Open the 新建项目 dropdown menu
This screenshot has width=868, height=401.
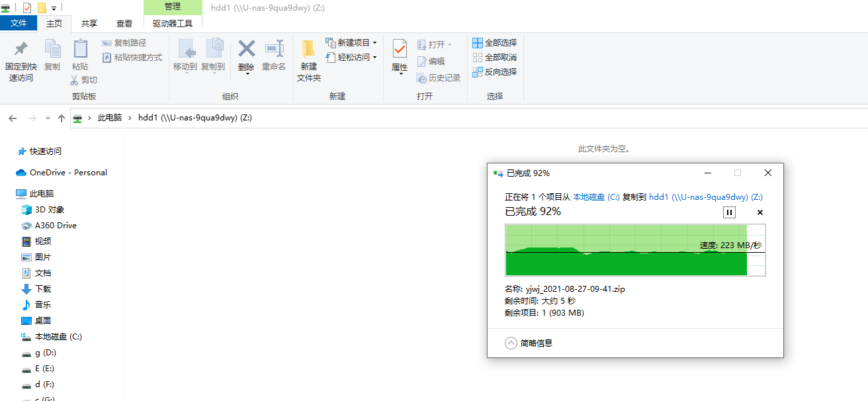[374, 42]
